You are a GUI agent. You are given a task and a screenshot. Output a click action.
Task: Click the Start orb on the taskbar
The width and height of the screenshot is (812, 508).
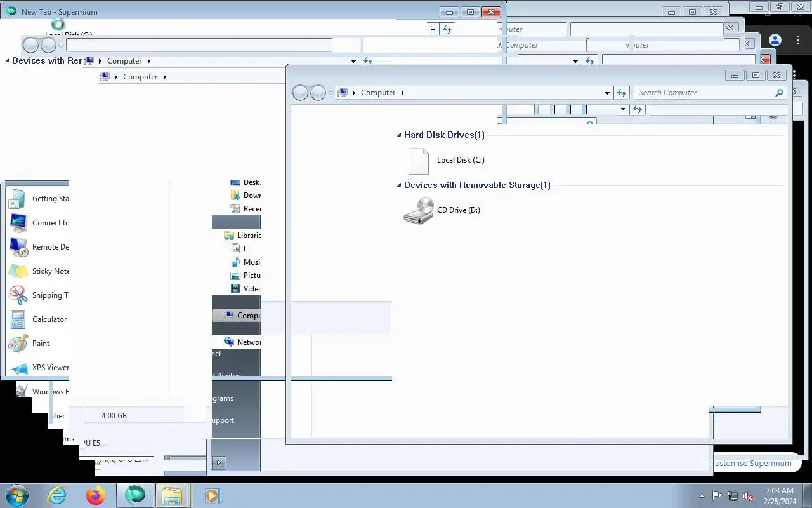pyautogui.click(x=17, y=495)
